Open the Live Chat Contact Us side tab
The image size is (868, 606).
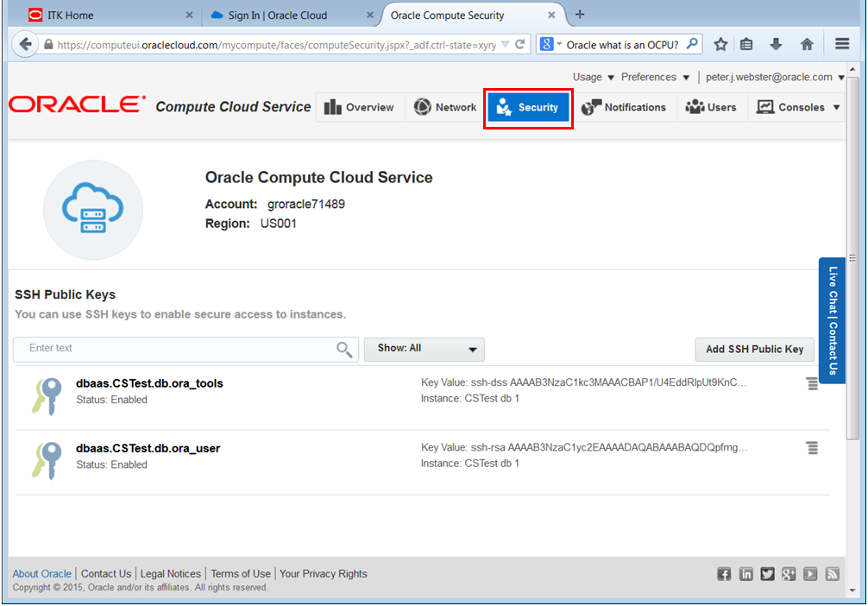(832, 320)
